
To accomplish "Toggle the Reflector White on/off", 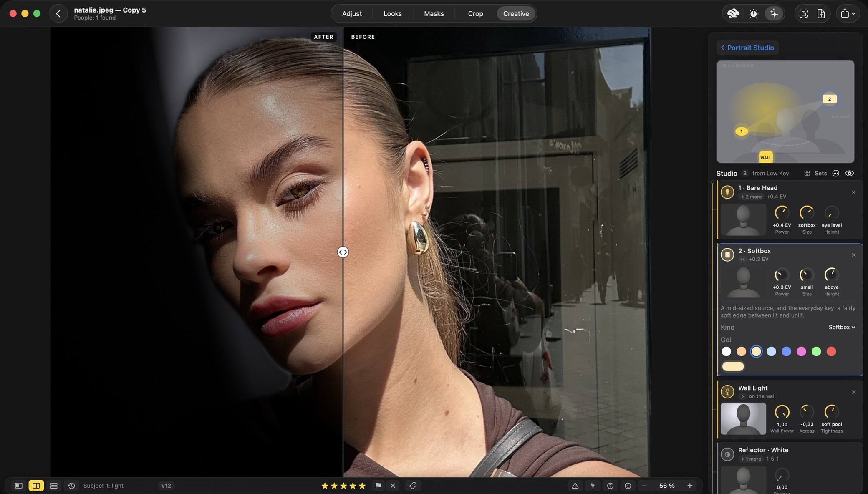I will 727,454.
